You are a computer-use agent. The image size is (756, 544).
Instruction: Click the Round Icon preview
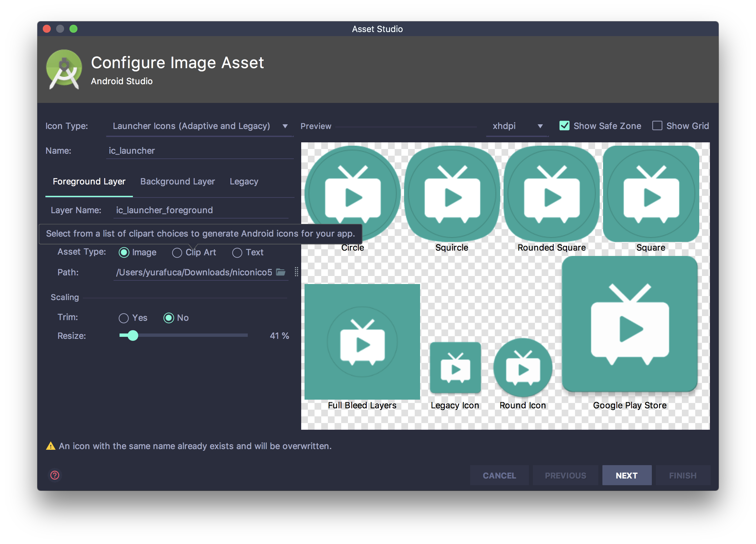[523, 368]
